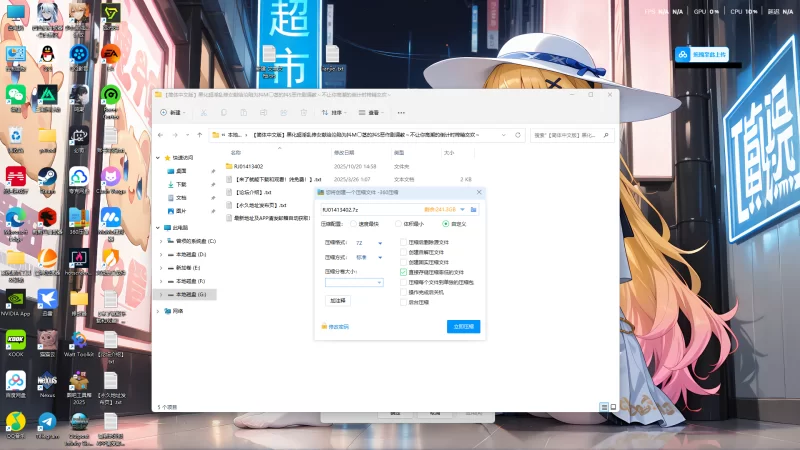Expand the 本地磁盘 (D:) tree node
Image resolution: width=800 pixels, height=450 pixels.
click(x=162, y=255)
